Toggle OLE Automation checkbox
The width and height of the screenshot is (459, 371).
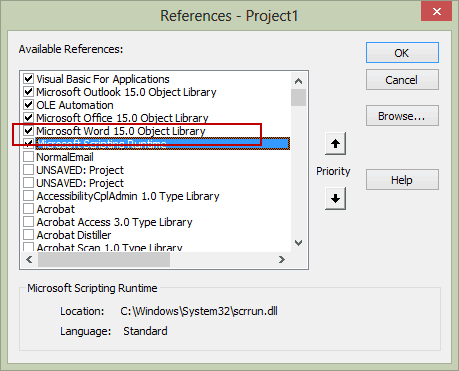click(x=28, y=105)
